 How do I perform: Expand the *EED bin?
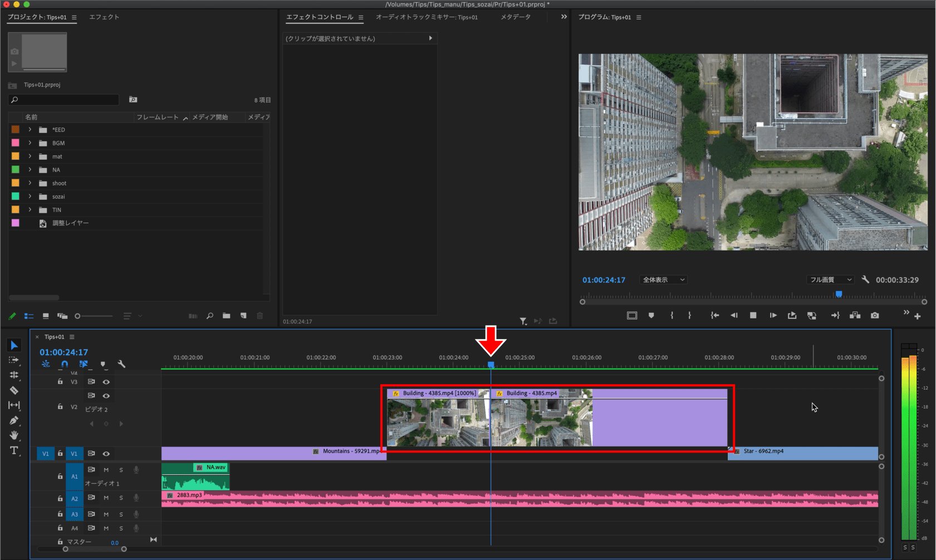[x=30, y=130]
